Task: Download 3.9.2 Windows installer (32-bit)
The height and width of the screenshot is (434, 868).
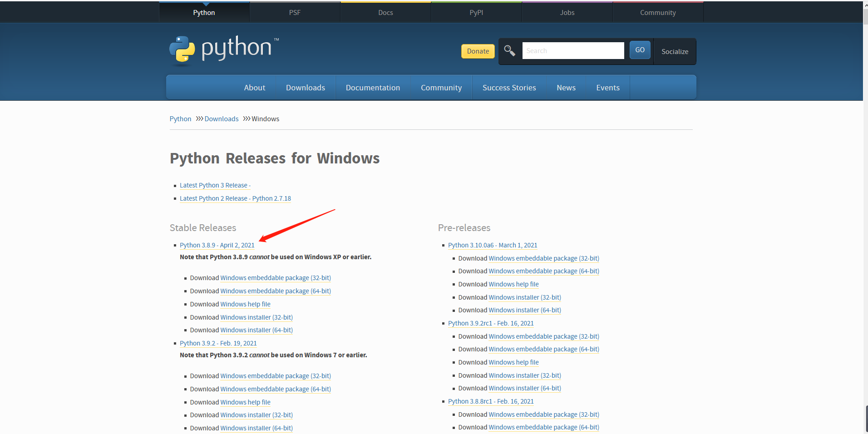Action: pos(256,415)
